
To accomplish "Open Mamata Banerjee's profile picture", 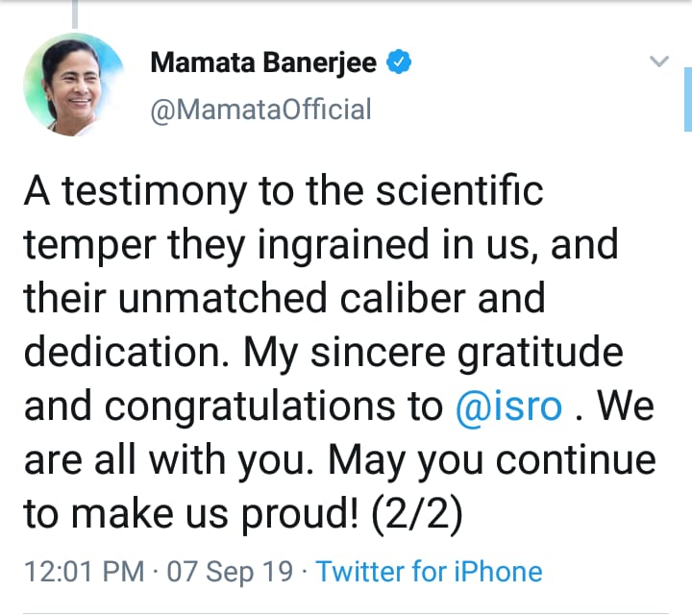I will pos(75,85).
